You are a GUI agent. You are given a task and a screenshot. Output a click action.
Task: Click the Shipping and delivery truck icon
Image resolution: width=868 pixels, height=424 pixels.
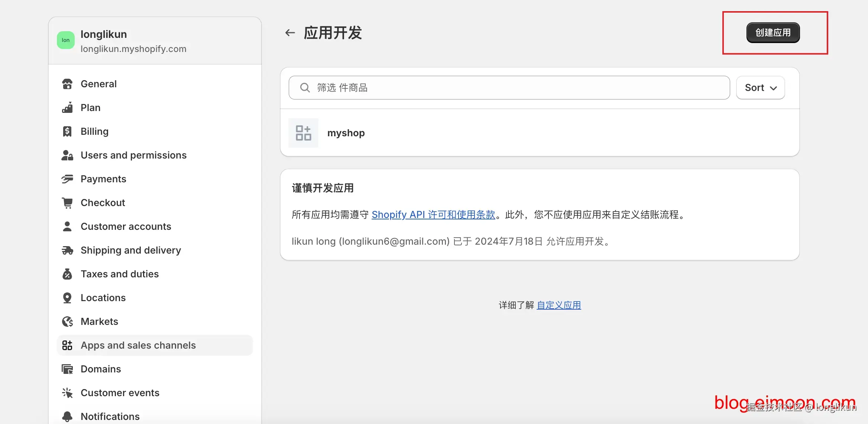coord(67,250)
